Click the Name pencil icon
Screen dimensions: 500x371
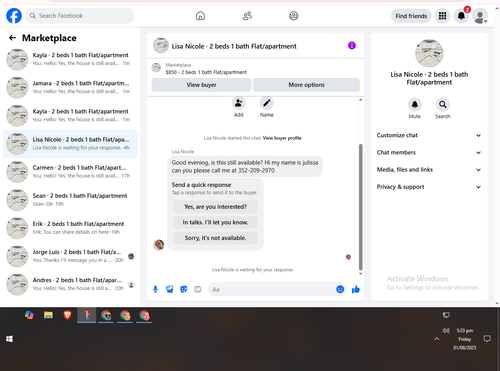267,103
